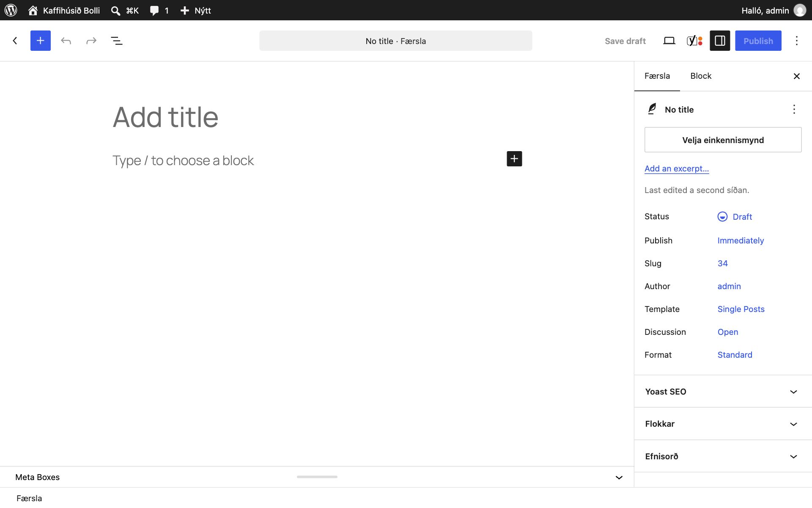
Task: Open the Single Posts template dropdown
Action: click(741, 309)
